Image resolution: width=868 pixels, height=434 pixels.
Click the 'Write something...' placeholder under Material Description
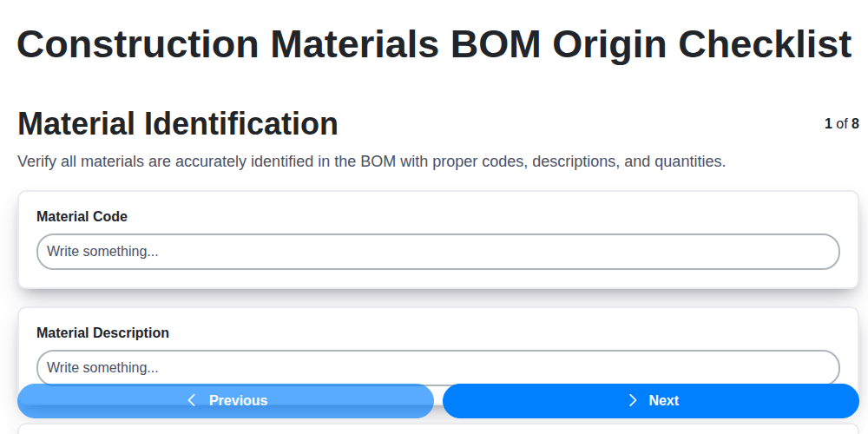point(102,367)
